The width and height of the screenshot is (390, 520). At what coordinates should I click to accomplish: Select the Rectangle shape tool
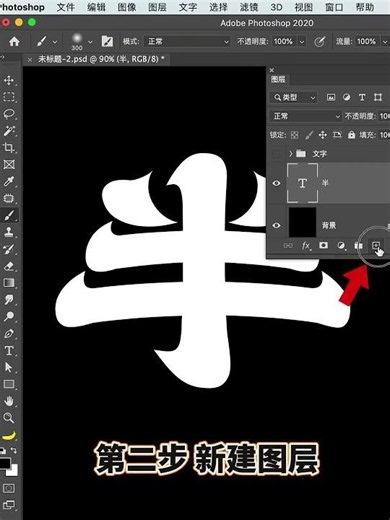[9, 384]
